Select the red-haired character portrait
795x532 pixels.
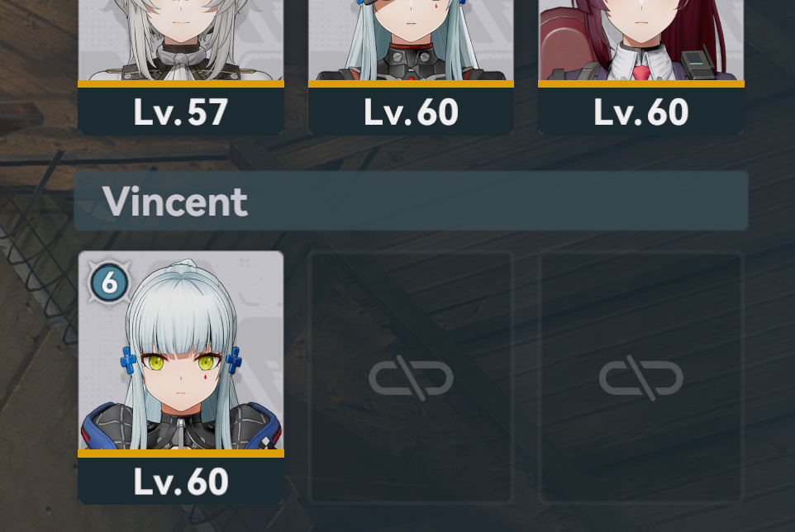[640, 40]
